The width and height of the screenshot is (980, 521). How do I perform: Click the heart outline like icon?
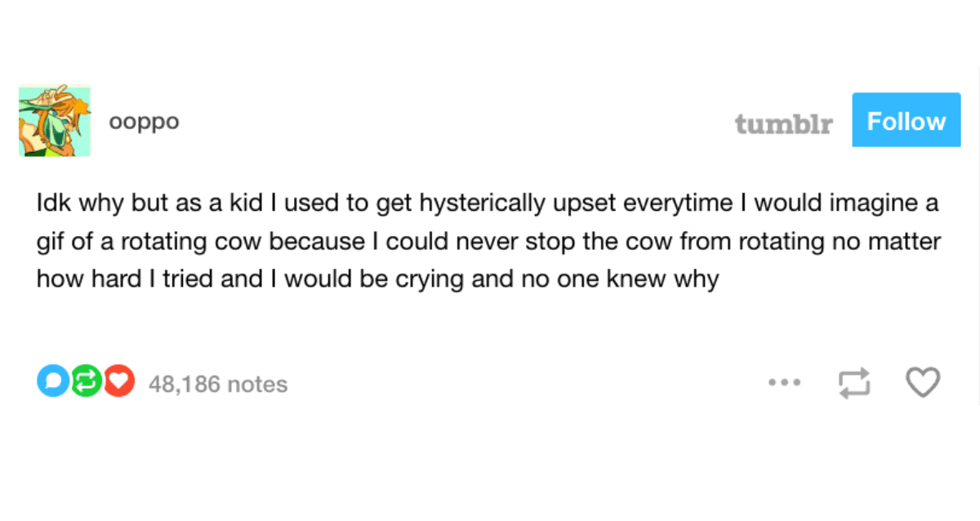tap(923, 381)
